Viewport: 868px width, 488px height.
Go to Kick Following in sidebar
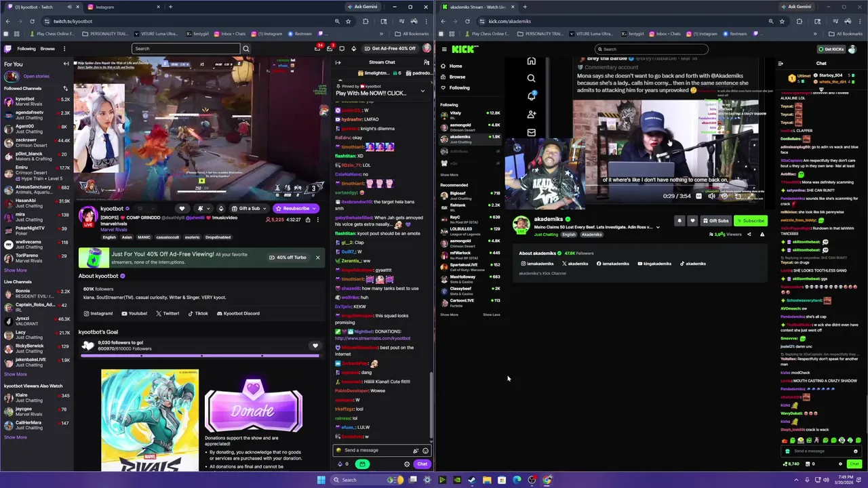coord(459,87)
